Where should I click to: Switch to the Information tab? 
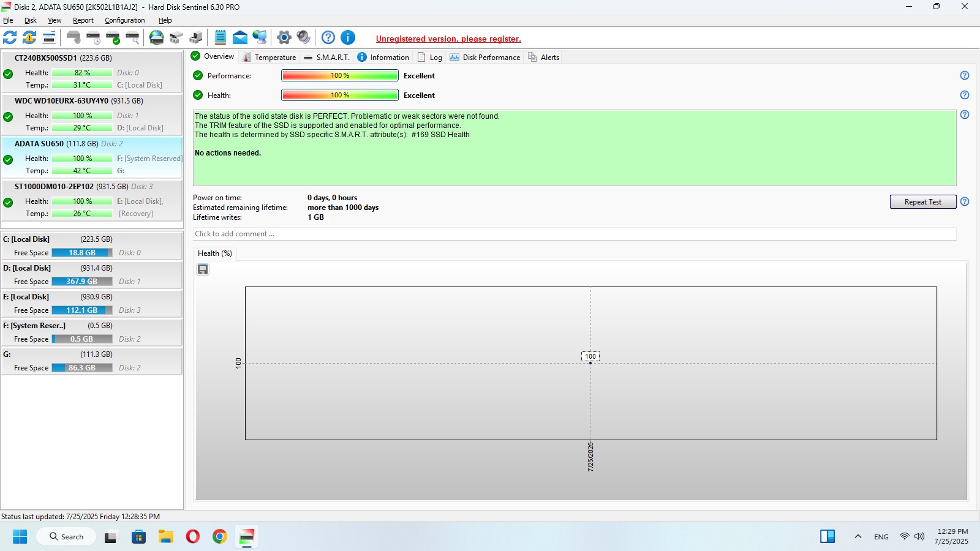383,57
